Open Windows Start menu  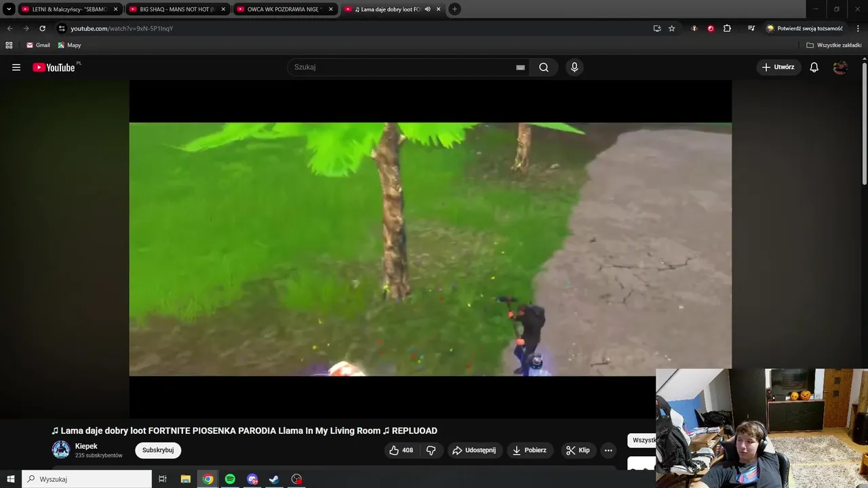point(11,479)
